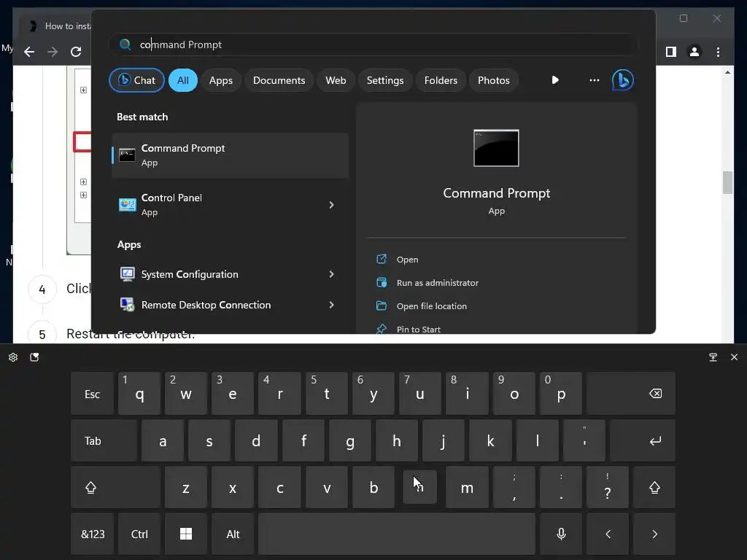Tap the comma key
747x560 pixels.
514,488
